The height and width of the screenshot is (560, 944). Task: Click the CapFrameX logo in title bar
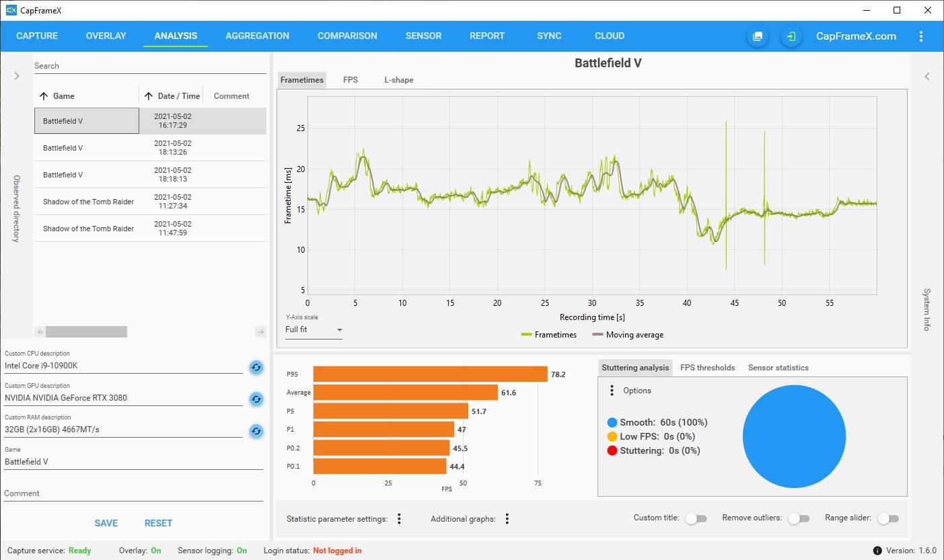[11, 10]
